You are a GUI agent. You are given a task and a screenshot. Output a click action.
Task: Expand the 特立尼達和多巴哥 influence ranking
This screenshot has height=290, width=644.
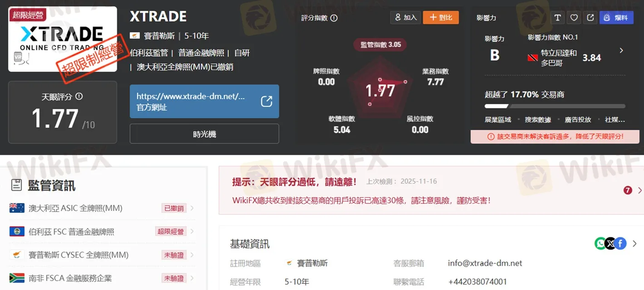coord(621,50)
